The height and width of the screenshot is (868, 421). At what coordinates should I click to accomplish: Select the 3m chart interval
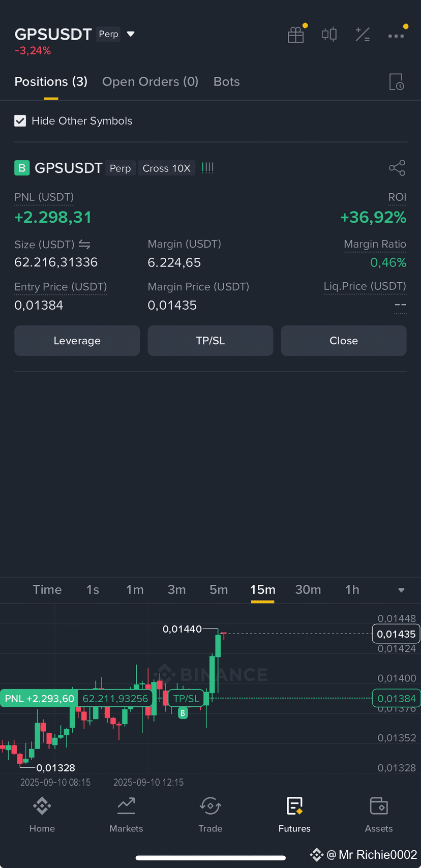[177, 590]
